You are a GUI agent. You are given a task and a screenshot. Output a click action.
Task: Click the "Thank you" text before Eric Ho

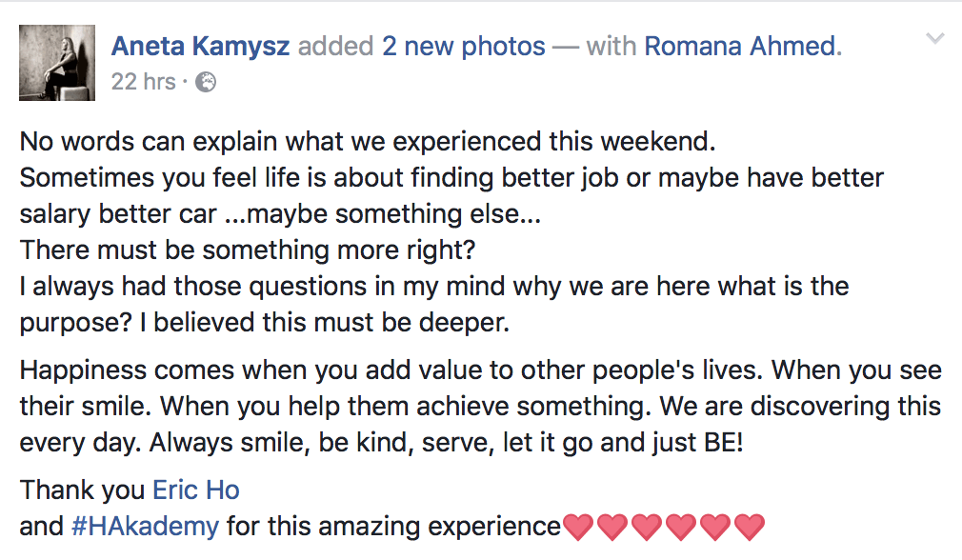(x=83, y=490)
